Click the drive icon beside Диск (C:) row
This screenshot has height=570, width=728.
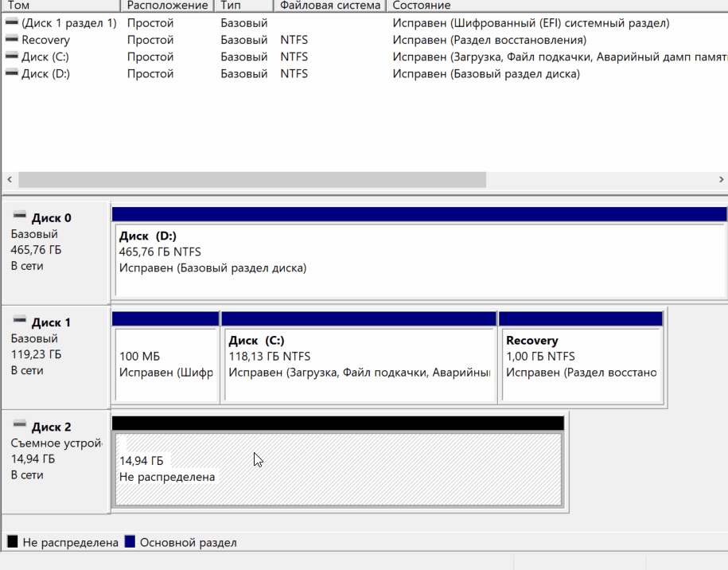12,57
